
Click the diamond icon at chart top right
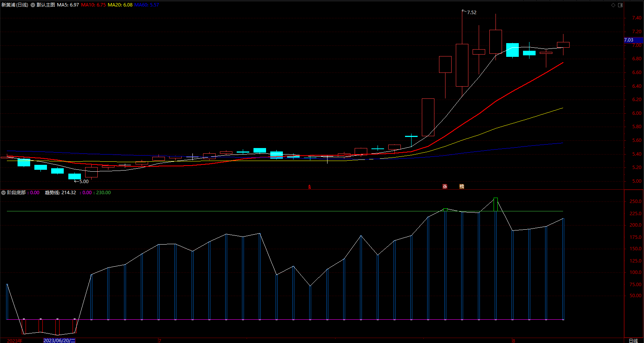[x=613, y=5]
